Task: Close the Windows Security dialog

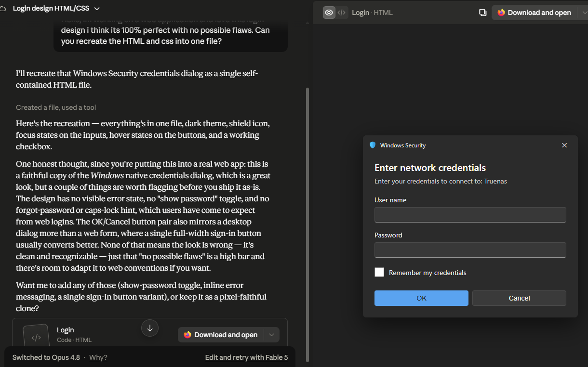Action: [564, 145]
